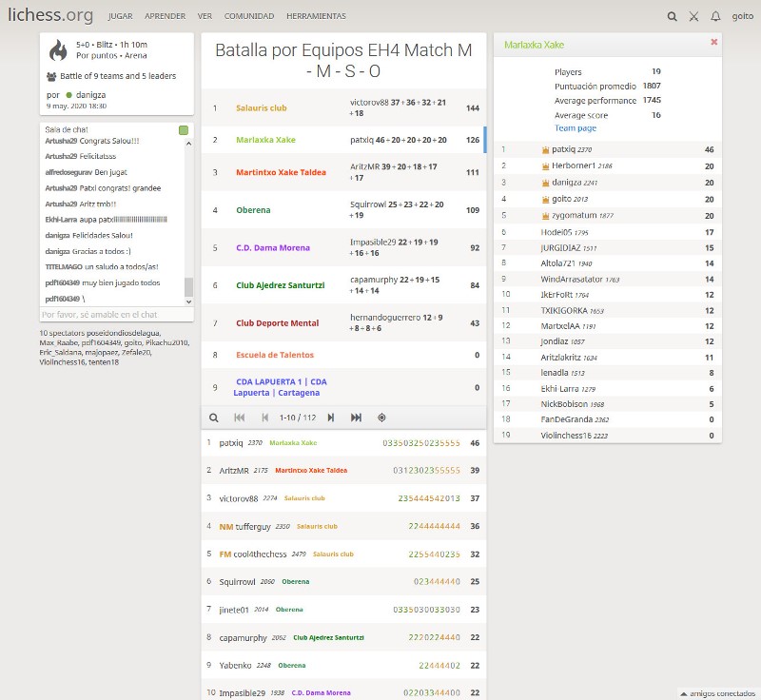
Task: Click the jump-to-my-rank target icon
Action: pyautogui.click(x=381, y=418)
